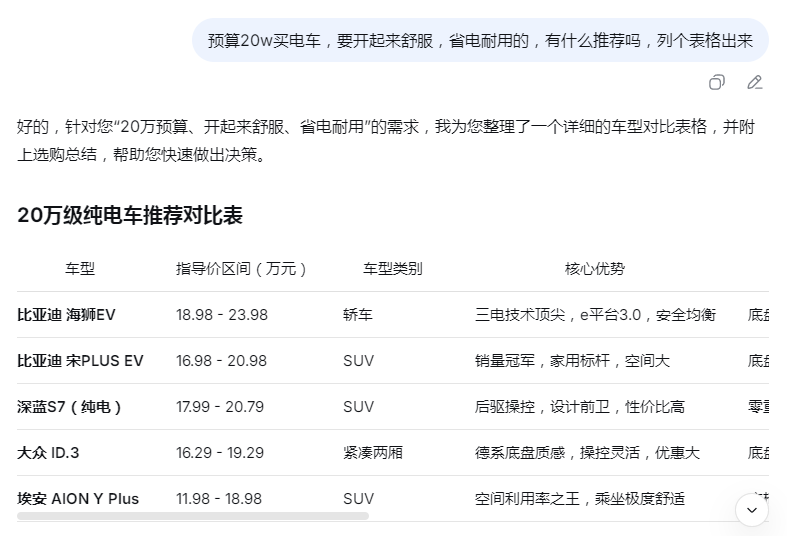Image resolution: width=787 pixels, height=536 pixels.
Task: Click price cell 11.98 - 18.98
Action: click(x=219, y=499)
